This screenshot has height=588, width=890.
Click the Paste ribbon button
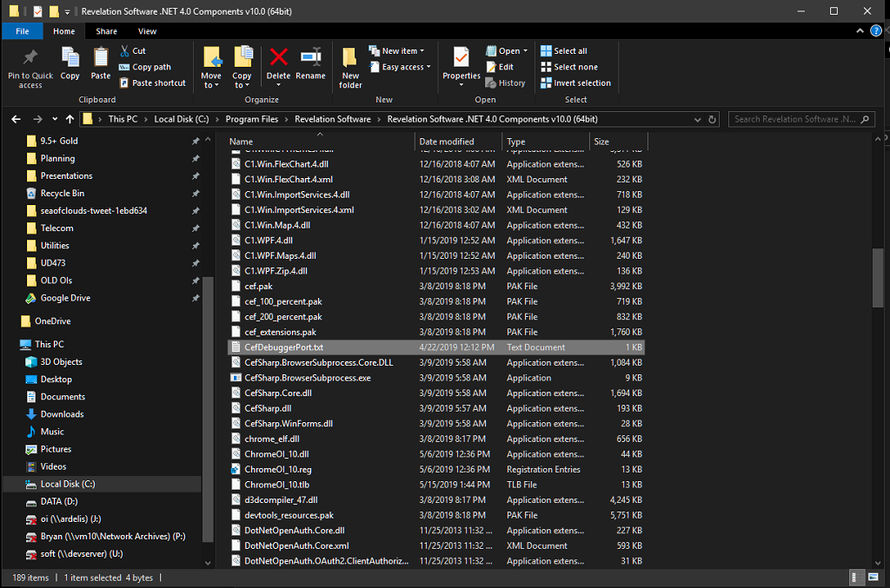(101, 63)
